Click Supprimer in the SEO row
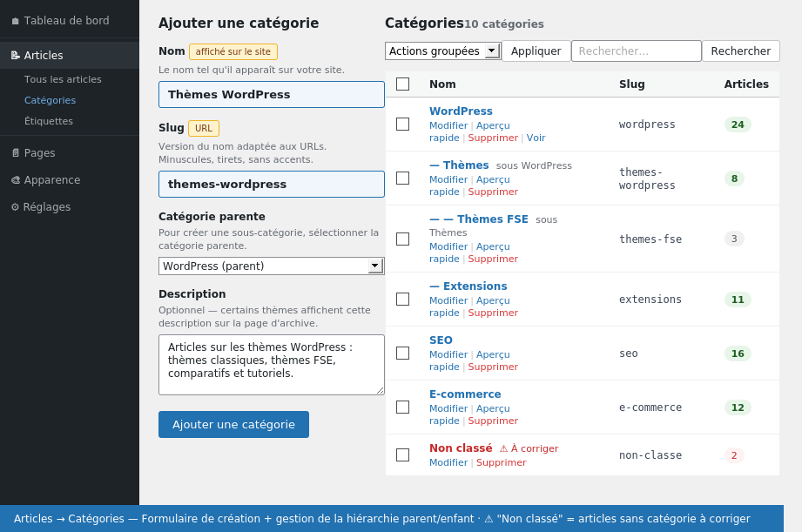Screen dimensions: 802x532 pos(493,367)
